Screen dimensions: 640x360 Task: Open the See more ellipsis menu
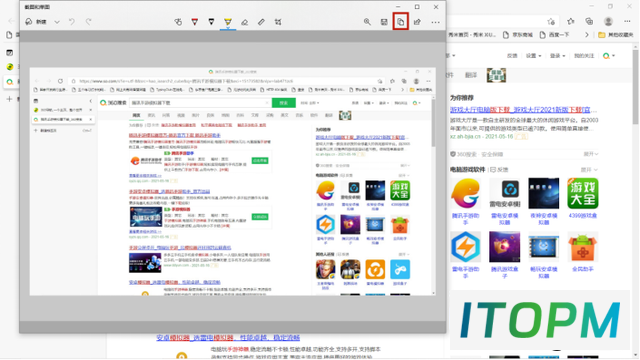coord(436,22)
